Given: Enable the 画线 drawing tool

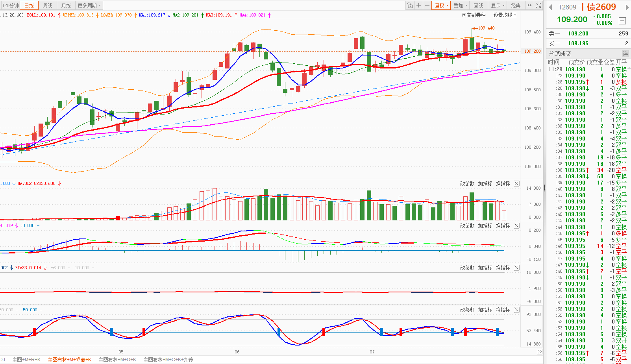Looking at the screenshot, I should point(478,6).
